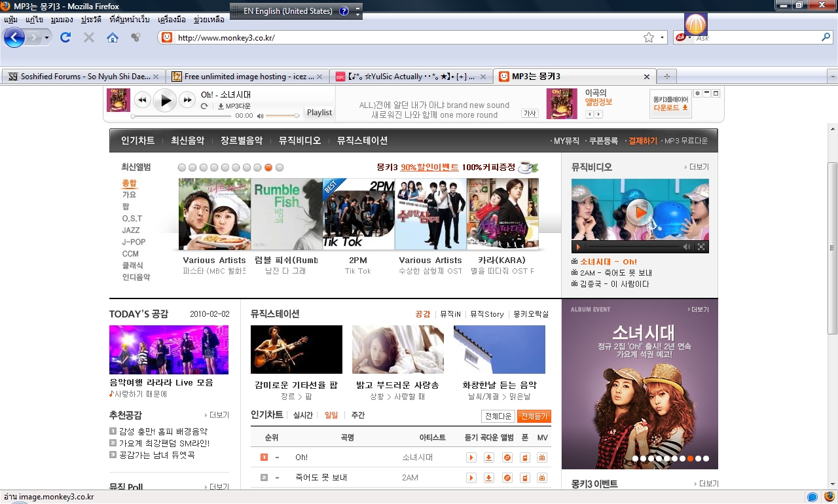This screenshot has width=838, height=504.
Task: Bookmark this page with the star icon
Action: pos(649,38)
